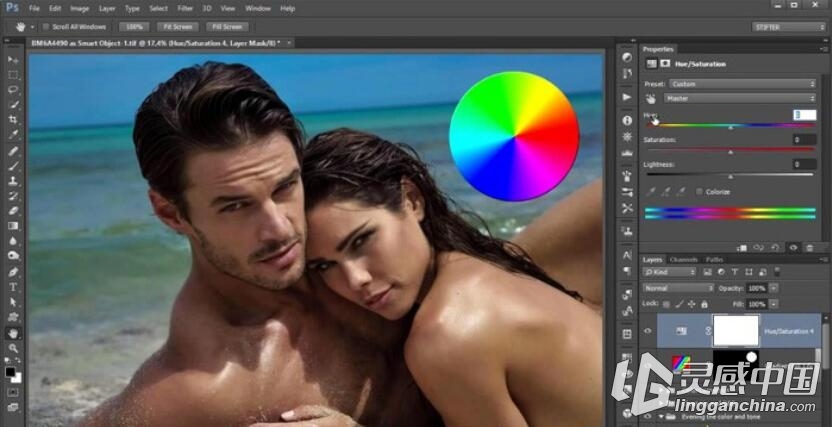This screenshot has height=427, width=832.
Task: Toggle lock image pixels brush icon
Action: (x=679, y=304)
